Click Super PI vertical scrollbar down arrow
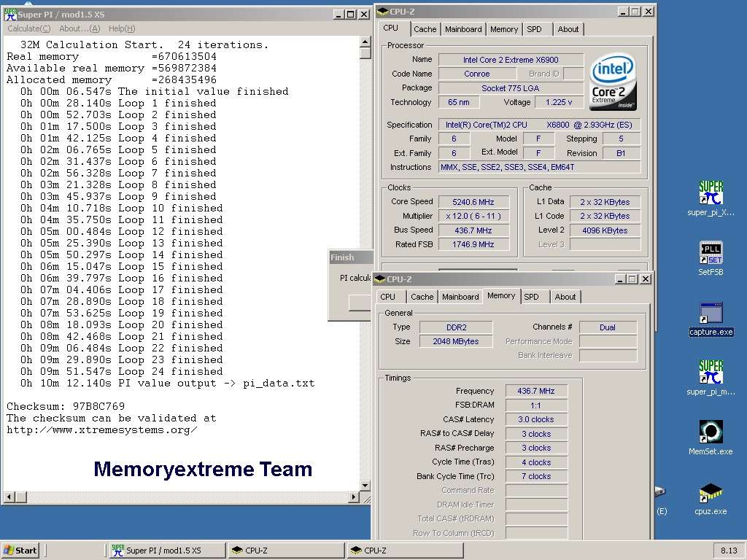Image resolution: width=747 pixels, height=560 pixels. [x=365, y=486]
